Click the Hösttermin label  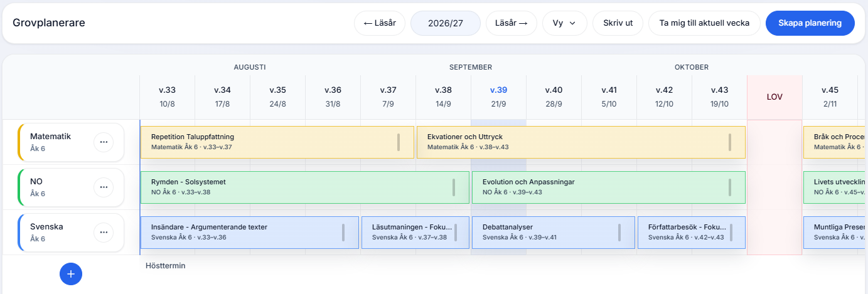click(166, 266)
